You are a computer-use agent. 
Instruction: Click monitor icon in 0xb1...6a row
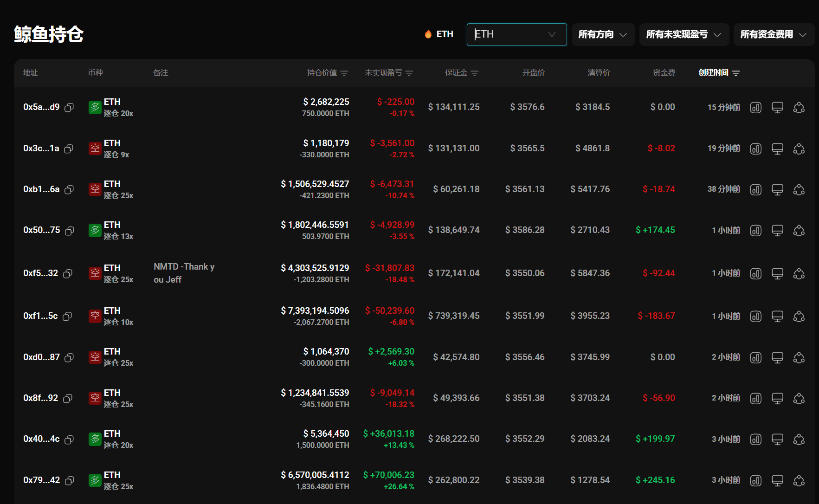tap(777, 190)
